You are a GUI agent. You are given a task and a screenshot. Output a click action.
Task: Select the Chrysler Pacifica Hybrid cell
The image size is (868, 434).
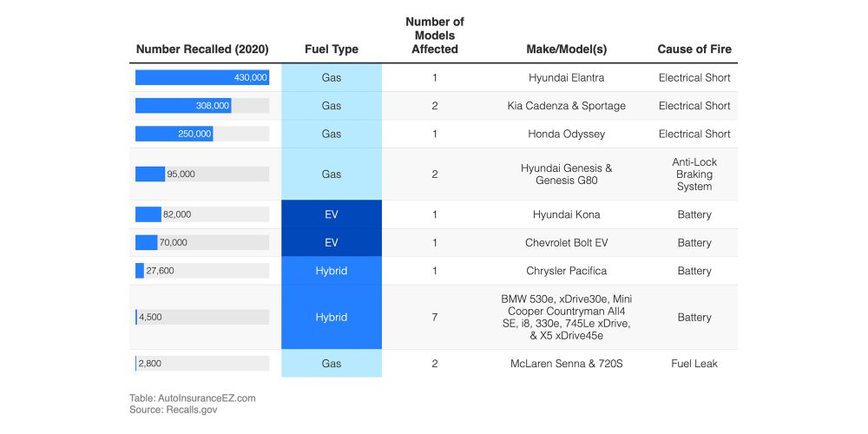click(x=331, y=271)
